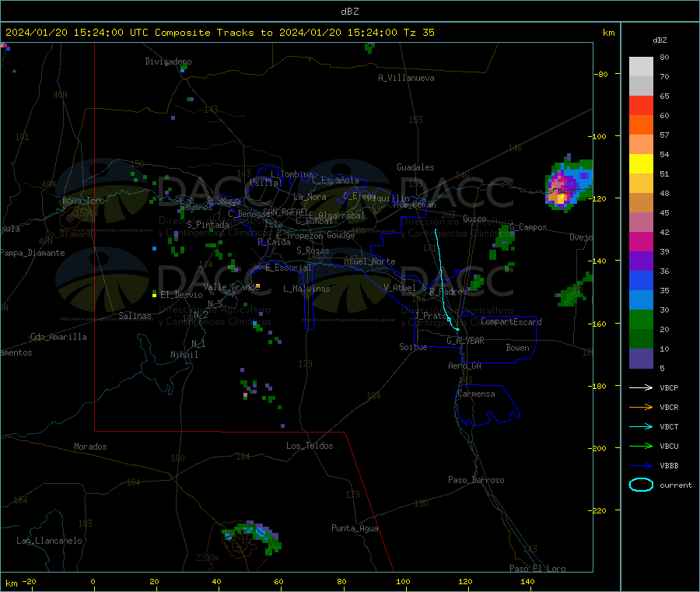Click the SAN_RAFAEL city label
The image size is (700, 592).
[x=285, y=212]
